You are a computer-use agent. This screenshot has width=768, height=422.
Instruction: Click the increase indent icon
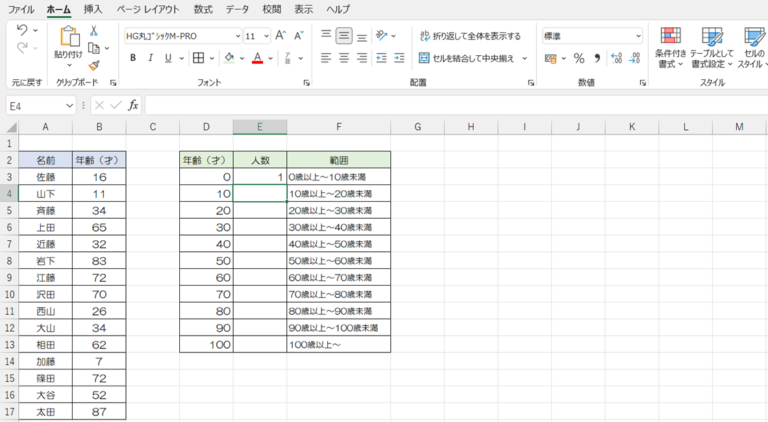click(x=399, y=58)
